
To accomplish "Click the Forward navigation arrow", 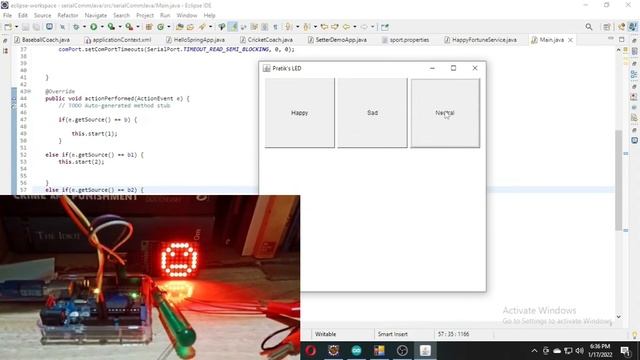I will [364, 27].
